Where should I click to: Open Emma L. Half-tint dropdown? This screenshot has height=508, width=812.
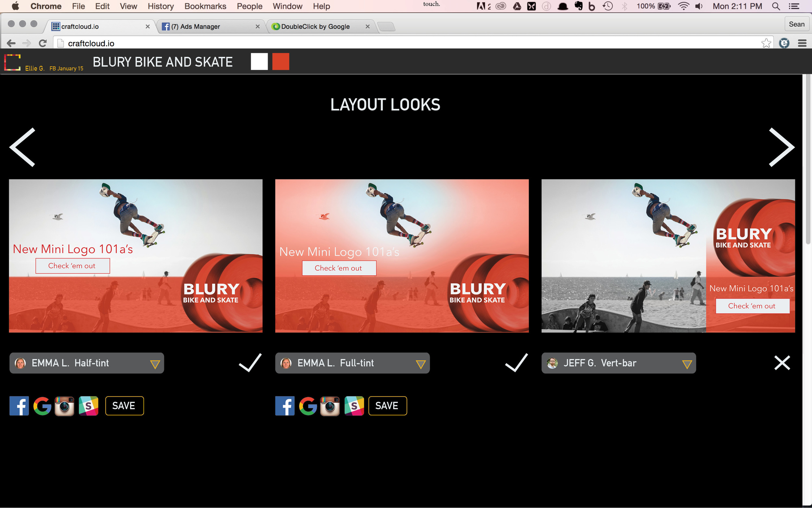[x=155, y=364]
